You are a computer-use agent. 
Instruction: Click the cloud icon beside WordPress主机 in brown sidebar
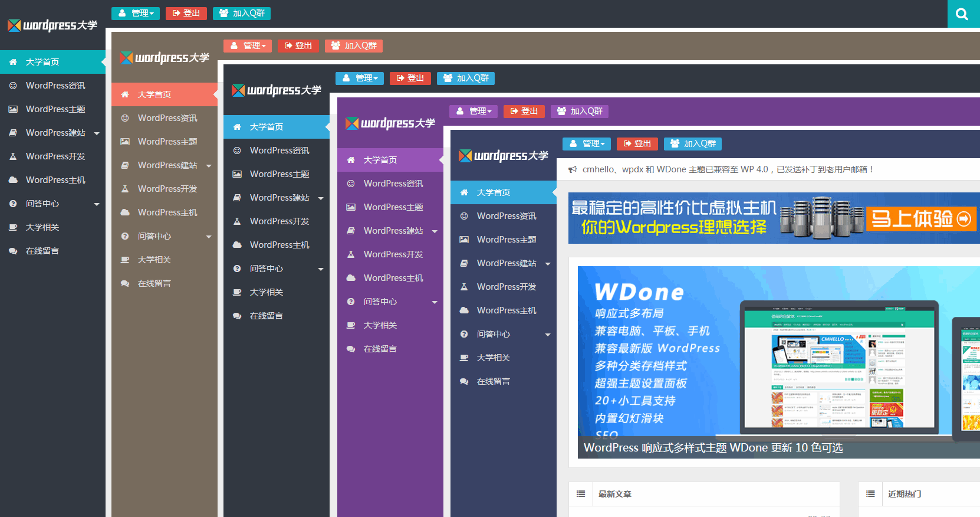click(125, 212)
